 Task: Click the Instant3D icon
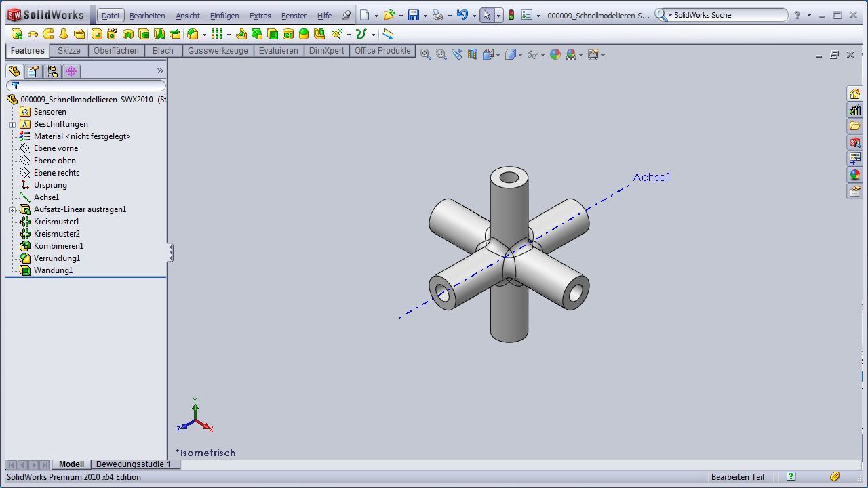coord(388,34)
